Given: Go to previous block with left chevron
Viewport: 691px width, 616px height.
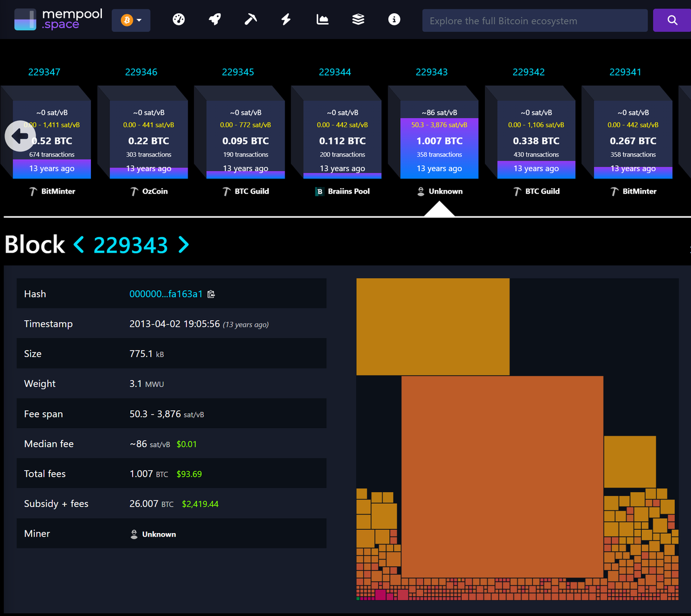Looking at the screenshot, I should coord(79,245).
